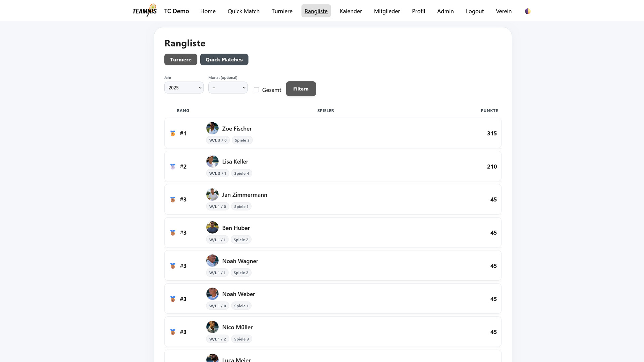The image size is (644, 362).
Task: Toggle the dark mode theme icon
Action: 528,11
